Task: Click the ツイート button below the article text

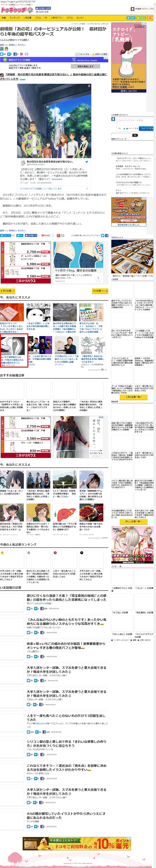Action: coord(5,236)
